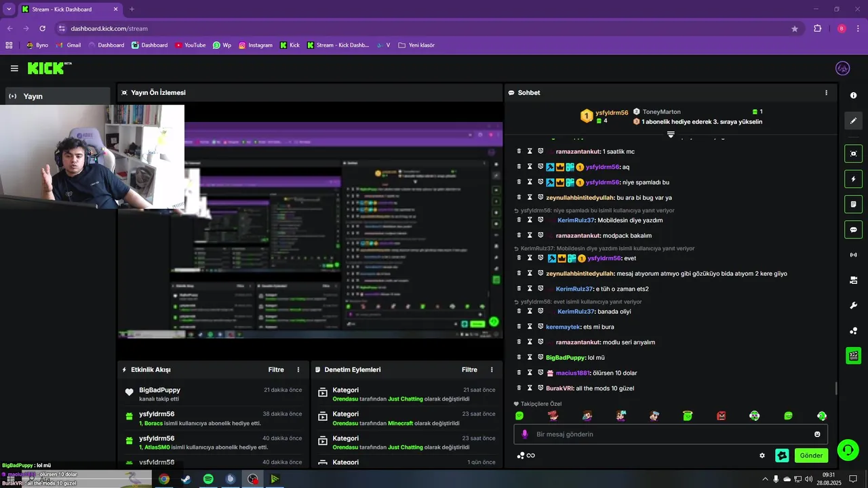The height and width of the screenshot is (488, 868).
Task: Click the Yayın Ön İzlemesi stream preview
Action: pyautogui.click(x=311, y=229)
